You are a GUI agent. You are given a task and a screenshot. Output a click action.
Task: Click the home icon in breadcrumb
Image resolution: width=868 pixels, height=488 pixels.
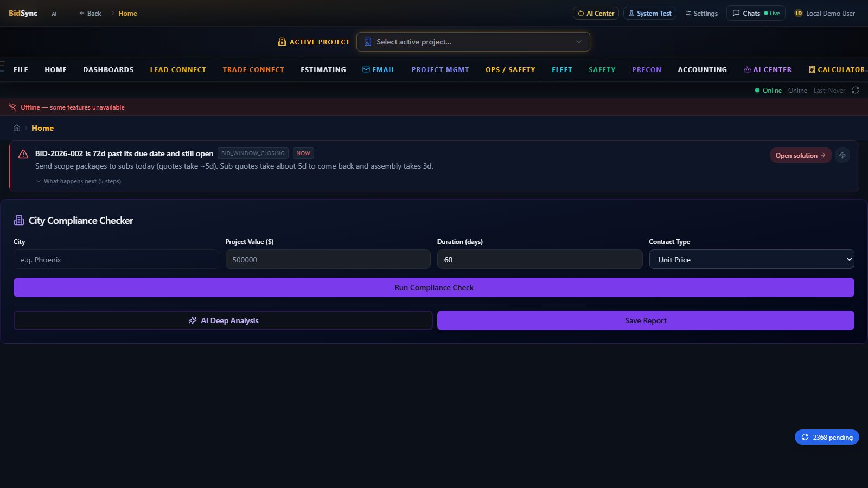17,128
